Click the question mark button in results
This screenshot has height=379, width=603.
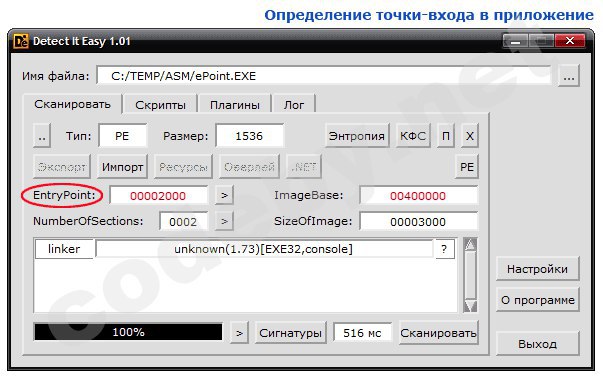coord(444,249)
